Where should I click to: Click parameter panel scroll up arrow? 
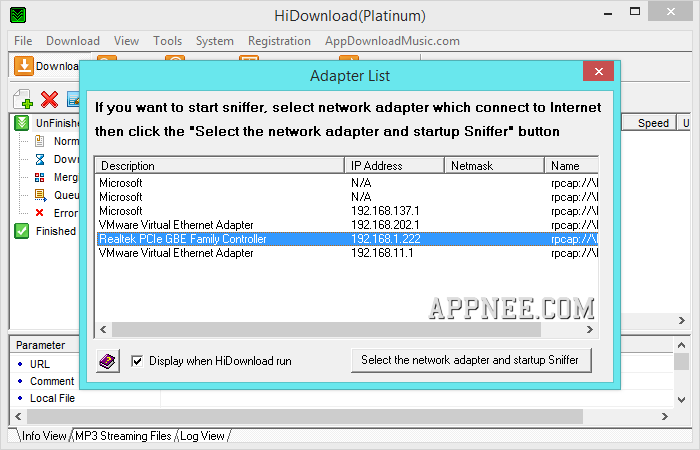point(681,345)
